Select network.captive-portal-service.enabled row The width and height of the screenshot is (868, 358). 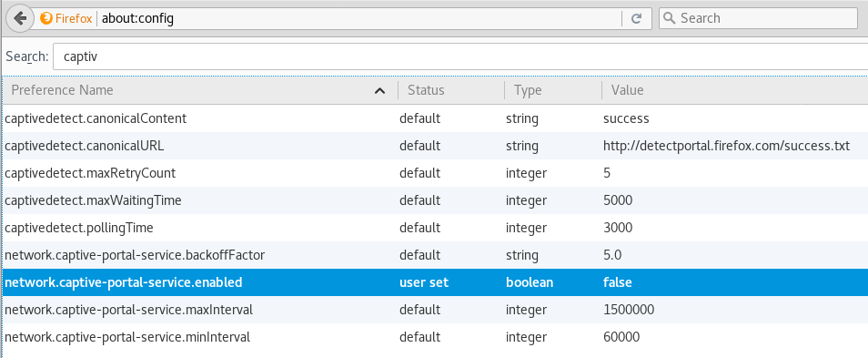click(x=434, y=282)
